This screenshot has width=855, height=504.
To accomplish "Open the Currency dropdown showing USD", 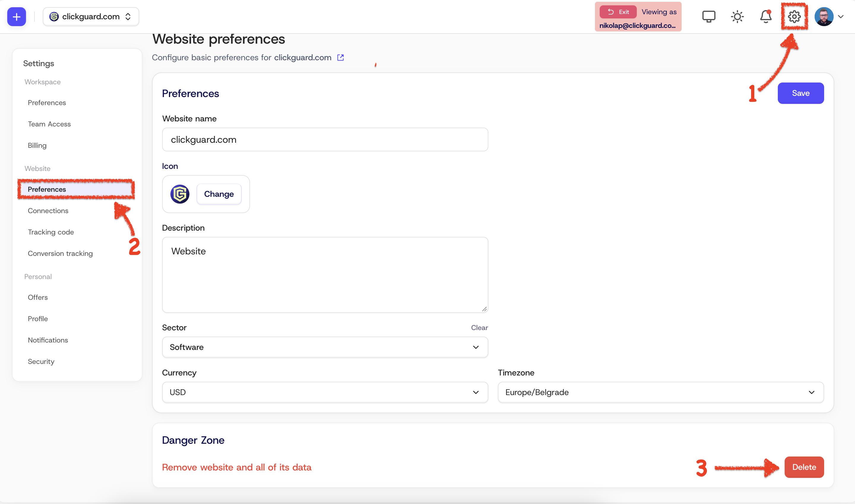I will coord(325,392).
